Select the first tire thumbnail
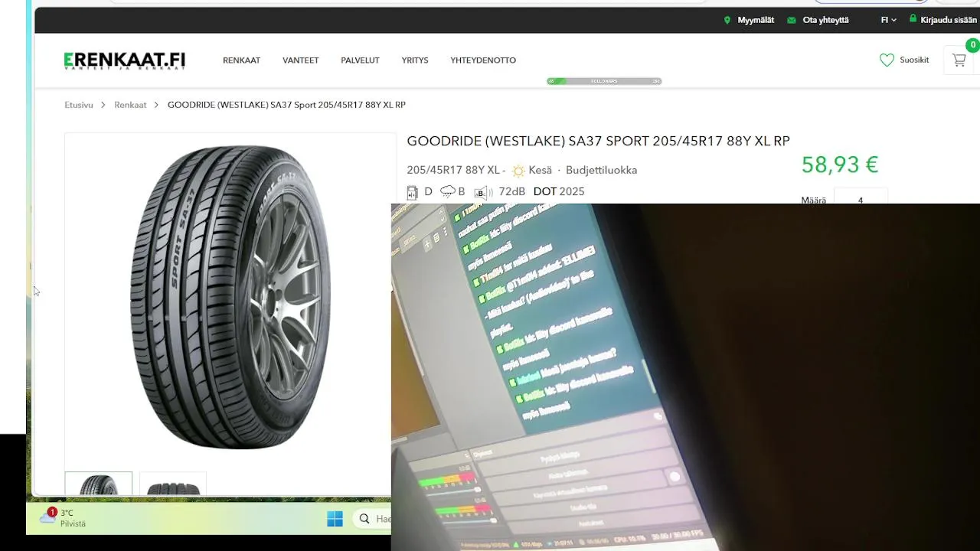 click(99, 484)
